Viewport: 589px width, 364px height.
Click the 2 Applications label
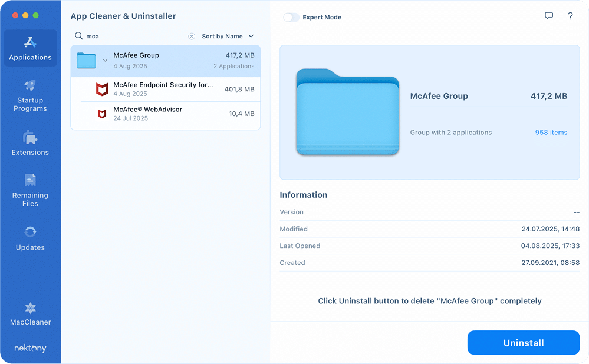point(233,66)
